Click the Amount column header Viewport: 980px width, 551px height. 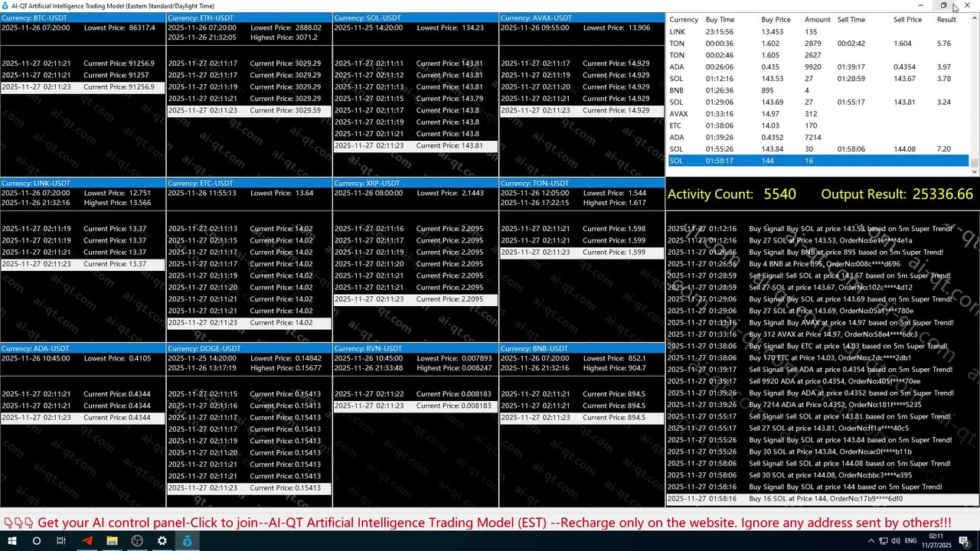tap(818, 19)
